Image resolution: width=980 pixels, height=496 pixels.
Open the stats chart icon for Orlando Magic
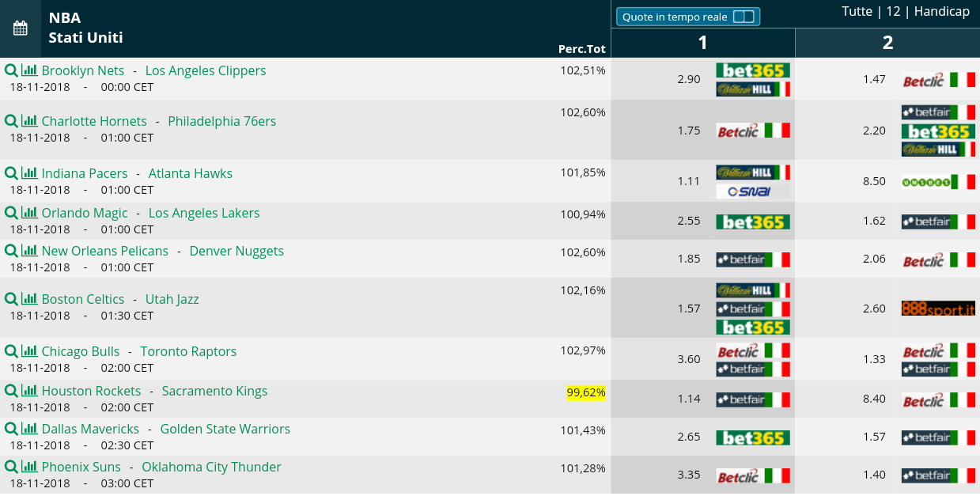(29, 213)
